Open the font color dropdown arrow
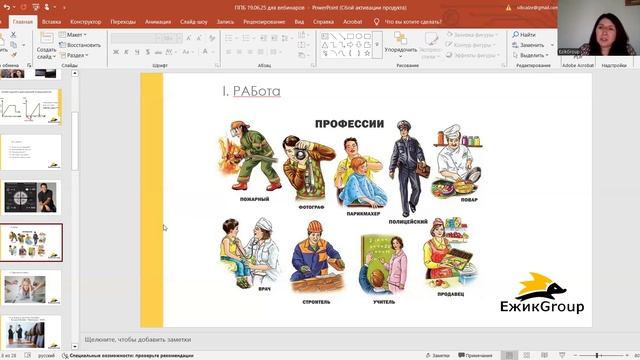 pyautogui.click(x=213, y=52)
